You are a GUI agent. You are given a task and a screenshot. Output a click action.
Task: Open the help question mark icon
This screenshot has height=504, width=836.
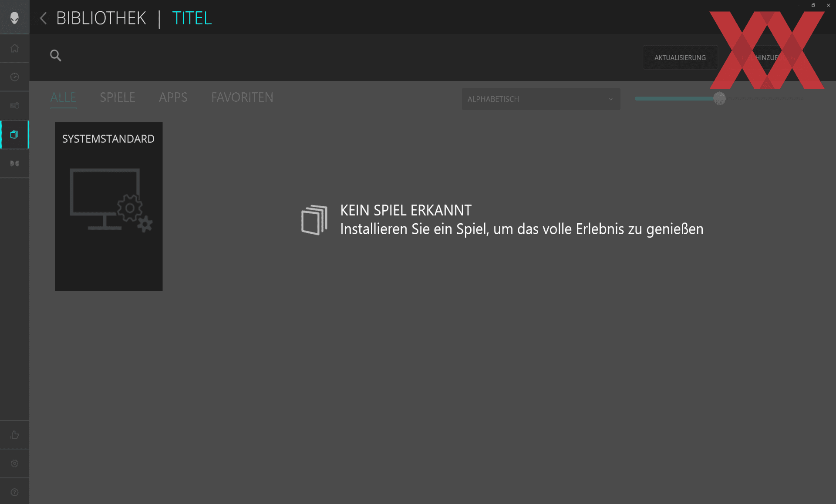14,492
